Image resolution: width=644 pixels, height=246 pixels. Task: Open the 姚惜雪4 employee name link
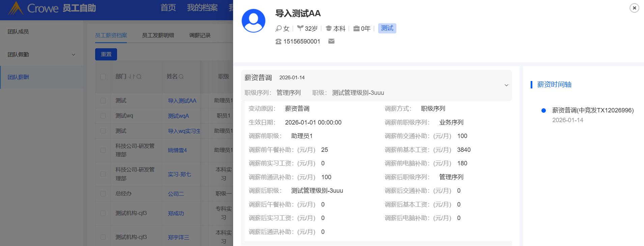pyautogui.click(x=177, y=150)
